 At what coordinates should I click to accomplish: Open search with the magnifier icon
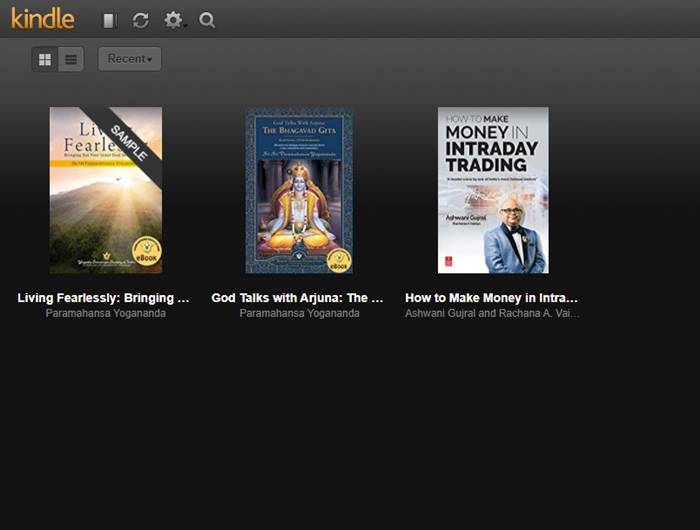point(207,20)
